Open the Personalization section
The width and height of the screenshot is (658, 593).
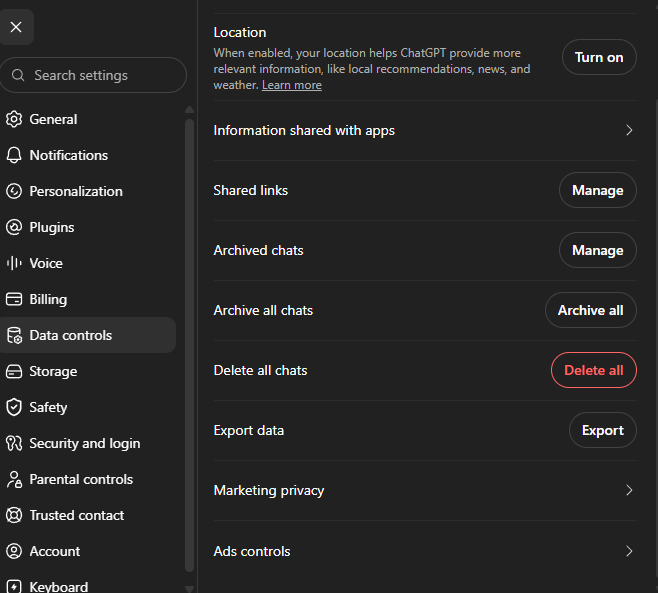[x=76, y=191]
